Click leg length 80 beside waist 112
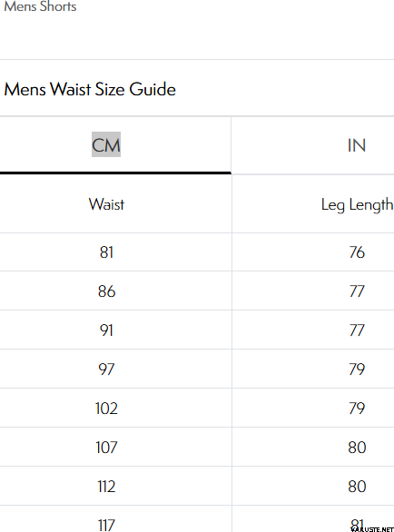This screenshot has width=394, height=532. click(357, 487)
